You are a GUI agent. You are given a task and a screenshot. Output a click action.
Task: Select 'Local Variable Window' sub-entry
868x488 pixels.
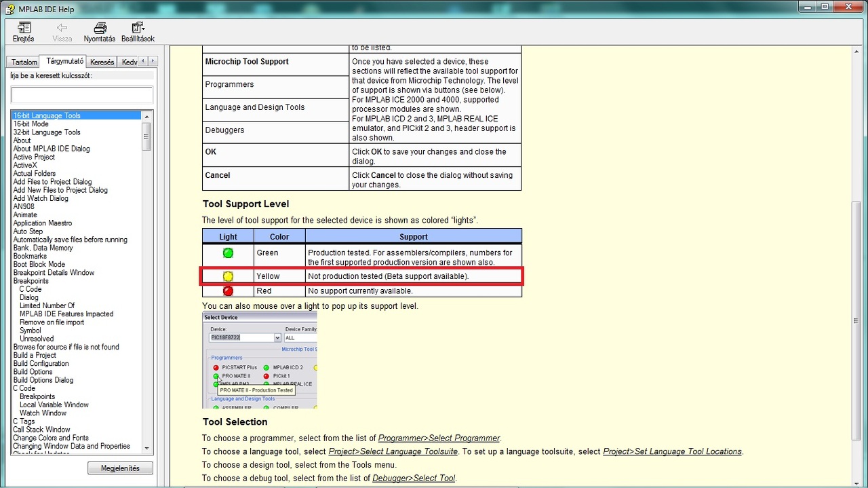click(x=54, y=405)
